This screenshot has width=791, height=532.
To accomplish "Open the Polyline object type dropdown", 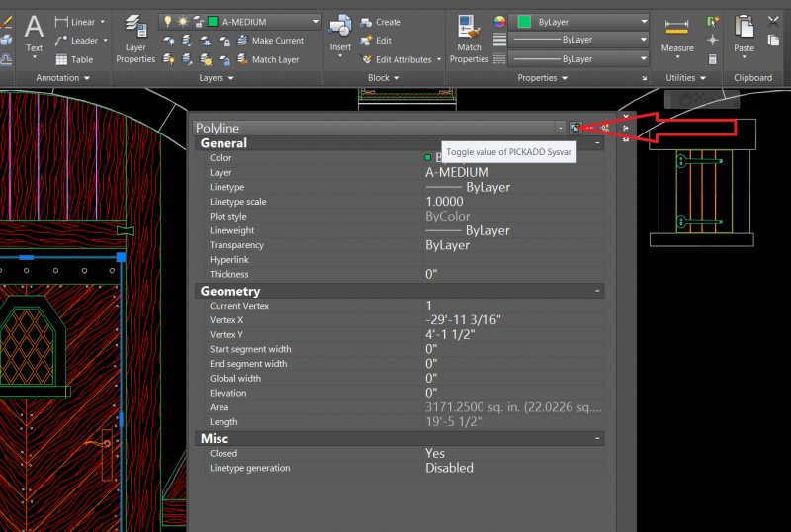I will pos(560,128).
